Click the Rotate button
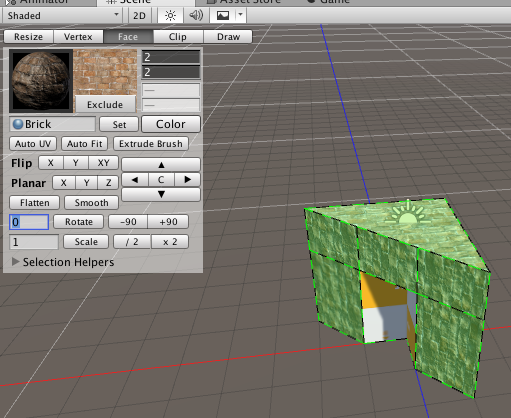 [x=79, y=222]
